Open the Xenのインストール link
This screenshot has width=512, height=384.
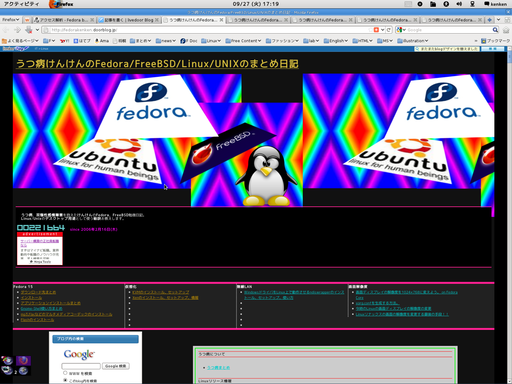tap(165, 297)
